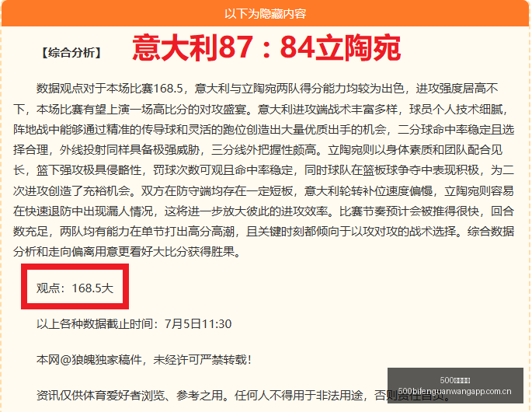Click the line starting "在快速退防中出现漏人情况"
The image size is (532, 412).
[x=263, y=211]
